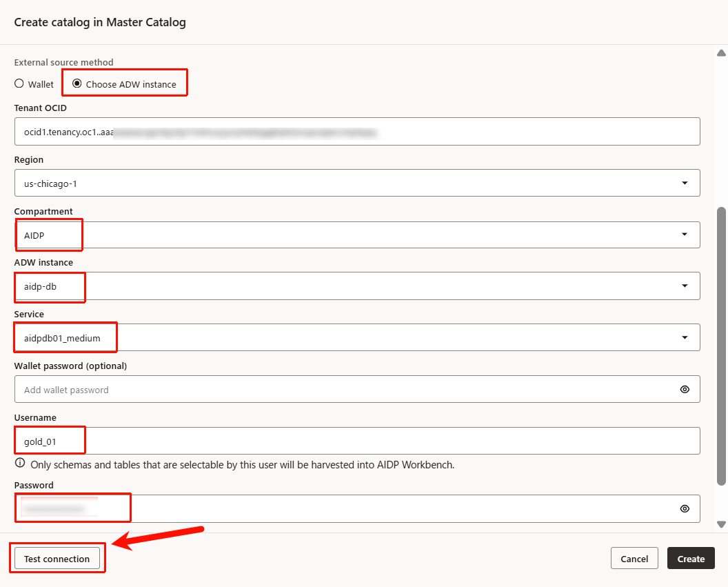Click the 'Only schemas and tables' hint text
This screenshot has width=728, height=587.
[243, 465]
